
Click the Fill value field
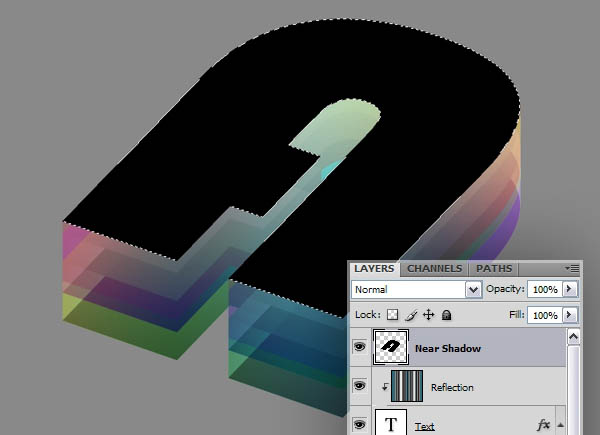pyautogui.click(x=544, y=315)
